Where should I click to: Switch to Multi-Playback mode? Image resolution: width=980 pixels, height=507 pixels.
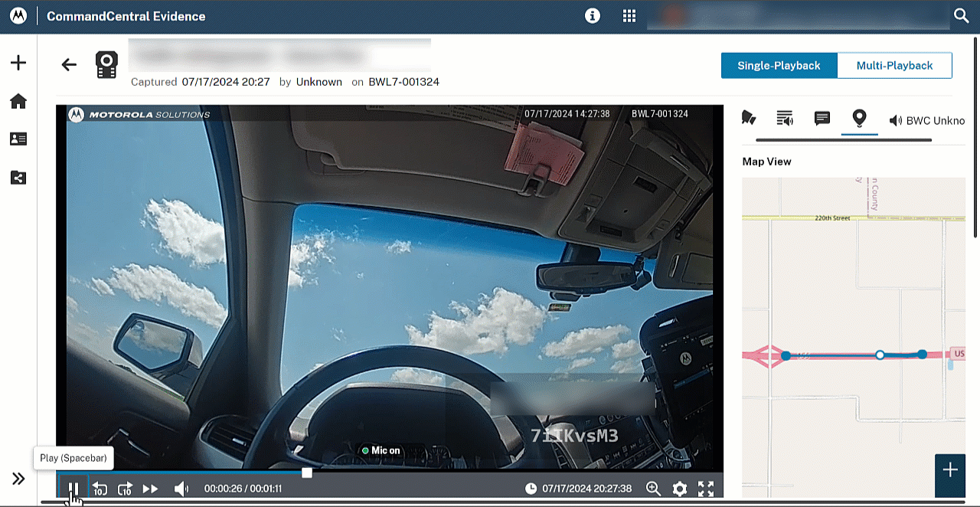pos(894,66)
